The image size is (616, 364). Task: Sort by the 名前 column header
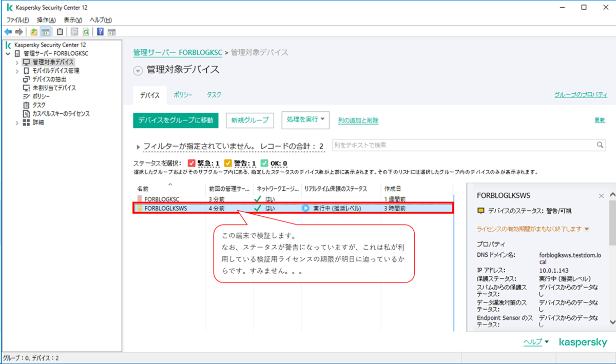pyautogui.click(x=143, y=189)
